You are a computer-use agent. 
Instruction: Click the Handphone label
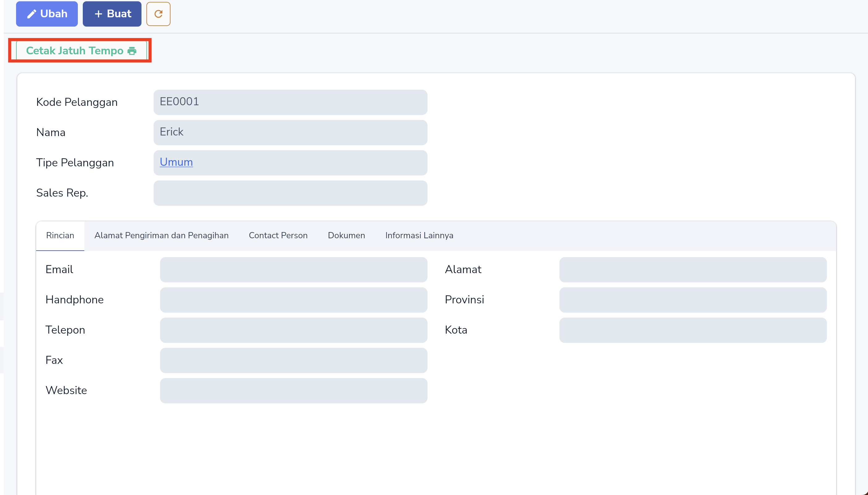click(x=74, y=300)
